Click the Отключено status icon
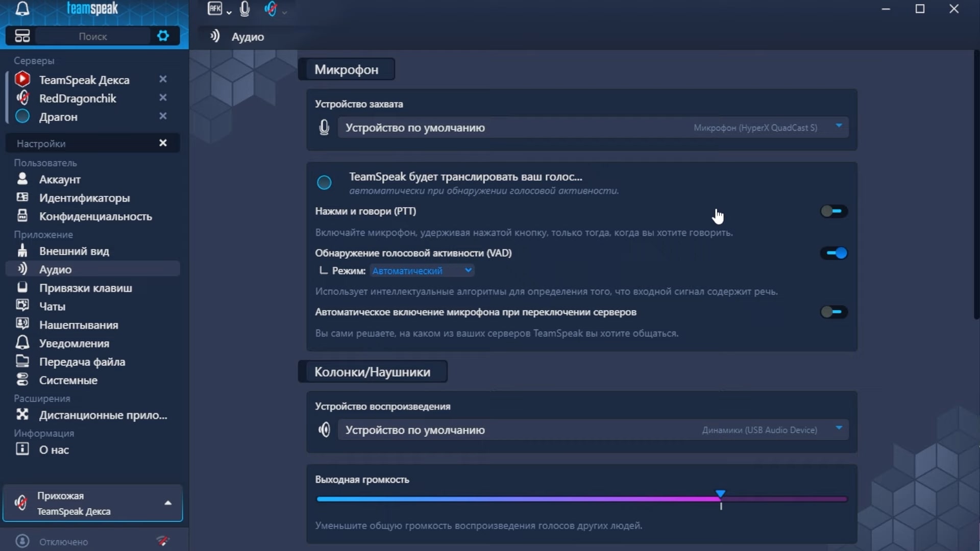 (22, 541)
